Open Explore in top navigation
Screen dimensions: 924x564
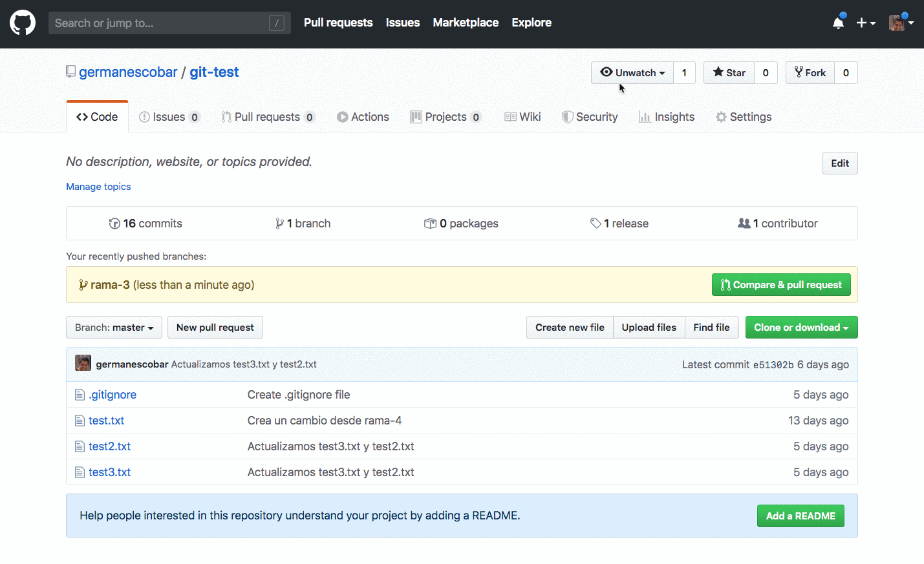point(532,23)
